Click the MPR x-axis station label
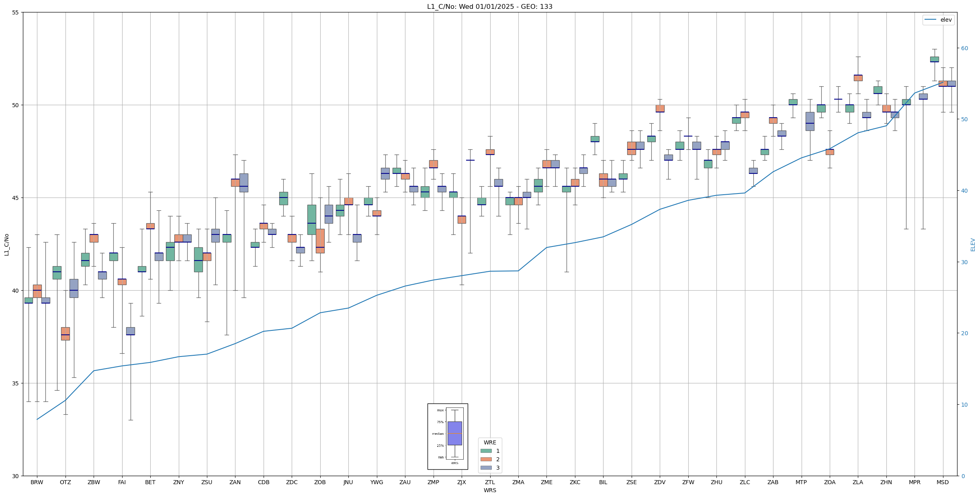Screen dimensions: 980x497 click(x=914, y=482)
